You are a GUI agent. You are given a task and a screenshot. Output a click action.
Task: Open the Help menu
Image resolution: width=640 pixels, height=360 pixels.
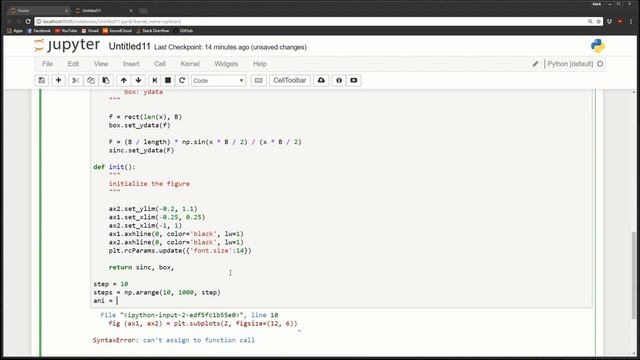click(260, 64)
